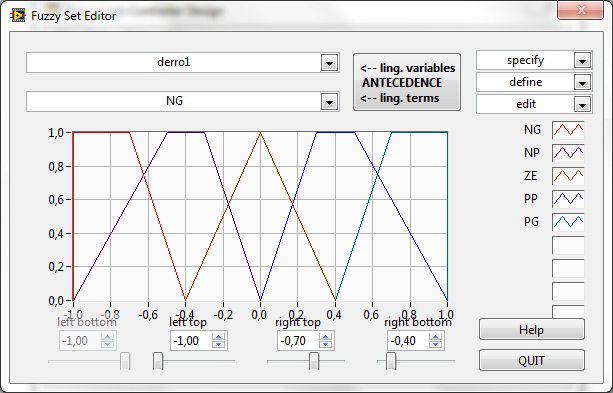Increment the left top value
The width and height of the screenshot is (613, 393).
pos(219,337)
